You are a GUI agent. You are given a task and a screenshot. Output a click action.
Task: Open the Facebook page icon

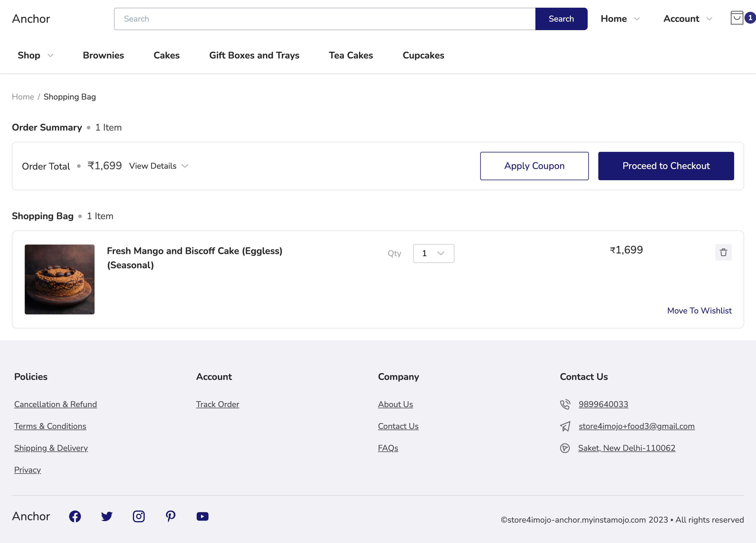pos(75,516)
